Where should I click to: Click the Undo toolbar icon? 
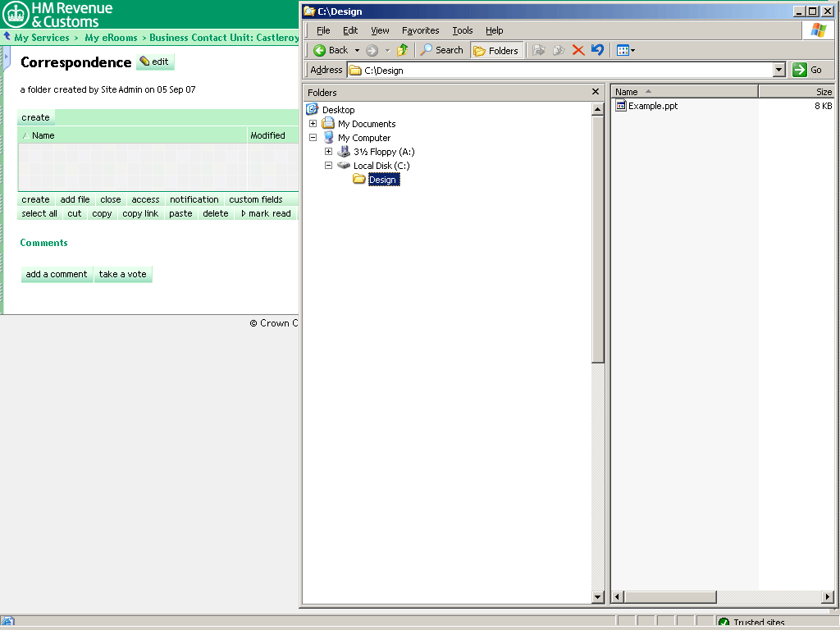[x=596, y=49]
